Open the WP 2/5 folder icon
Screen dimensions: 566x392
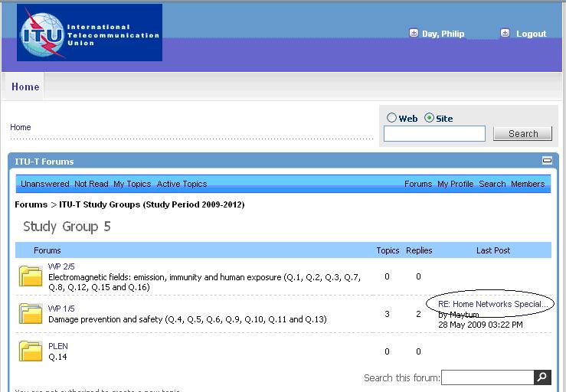click(31, 276)
